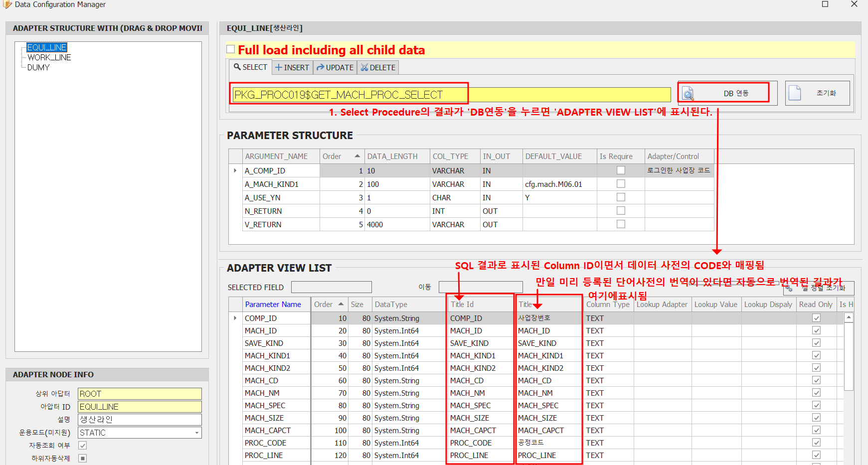Click the row indicator arrow for COMP_ID
The image size is (868, 465).
(235, 318)
